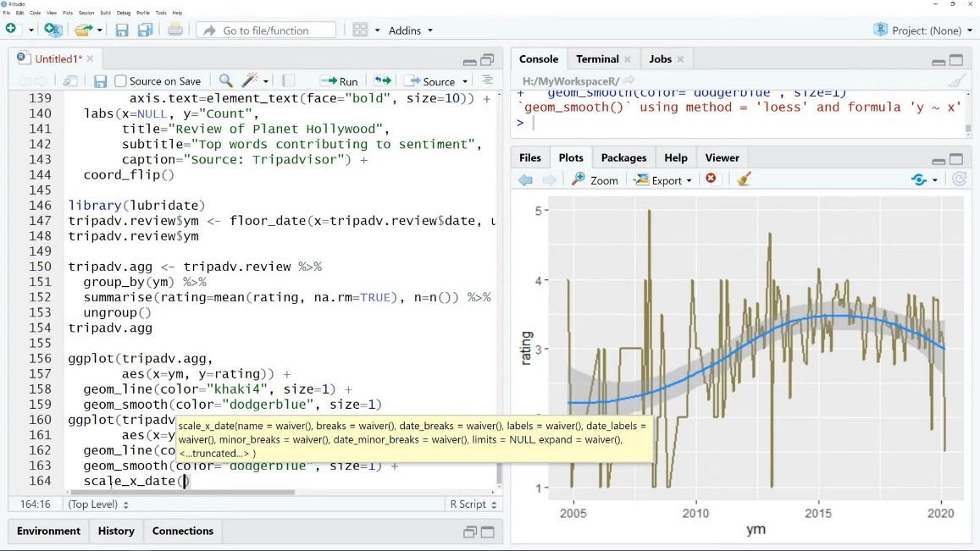
Task: Switch to the Terminal tab
Action: click(x=597, y=59)
